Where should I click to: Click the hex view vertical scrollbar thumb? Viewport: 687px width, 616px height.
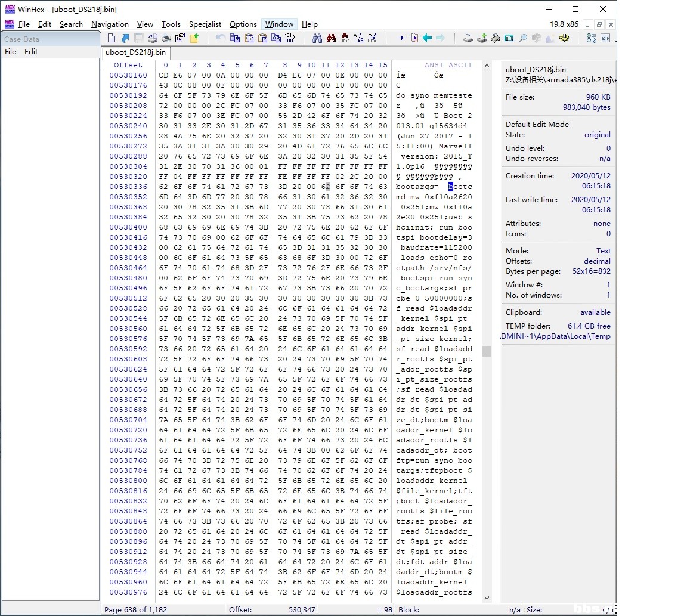[487, 351]
